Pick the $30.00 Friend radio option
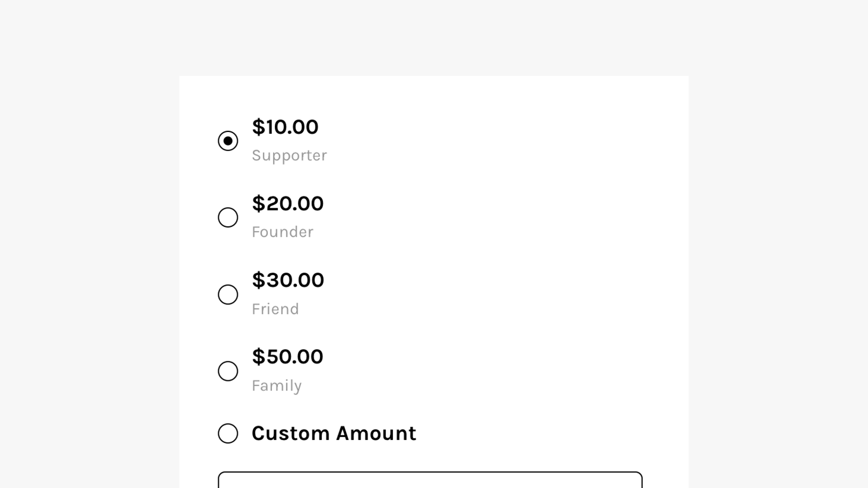This screenshot has width=868, height=488. tap(228, 295)
